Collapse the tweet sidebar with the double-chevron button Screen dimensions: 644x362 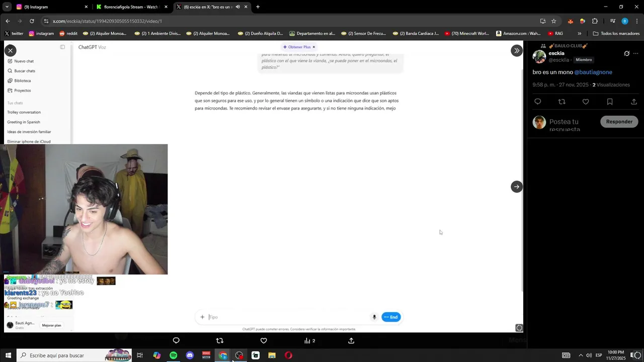tap(517, 50)
